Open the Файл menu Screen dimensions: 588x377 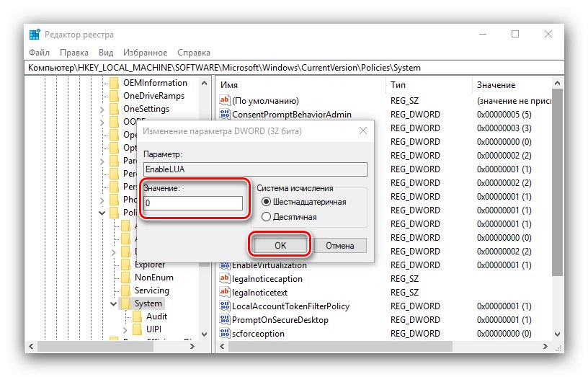click(39, 53)
